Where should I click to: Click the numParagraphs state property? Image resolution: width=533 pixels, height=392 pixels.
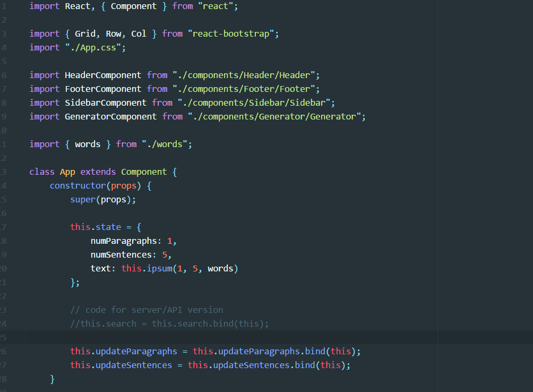pos(124,241)
